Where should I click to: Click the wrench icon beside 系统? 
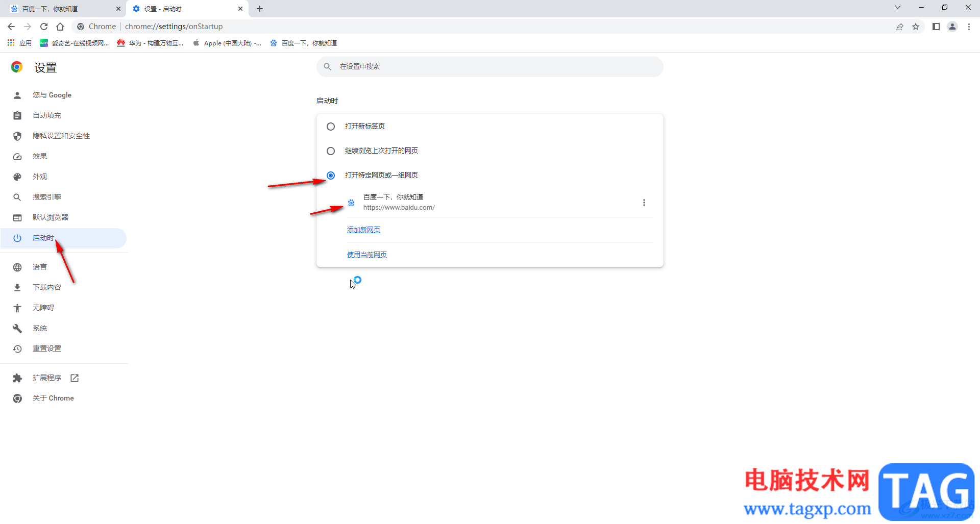pyautogui.click(x=17, y=329)
